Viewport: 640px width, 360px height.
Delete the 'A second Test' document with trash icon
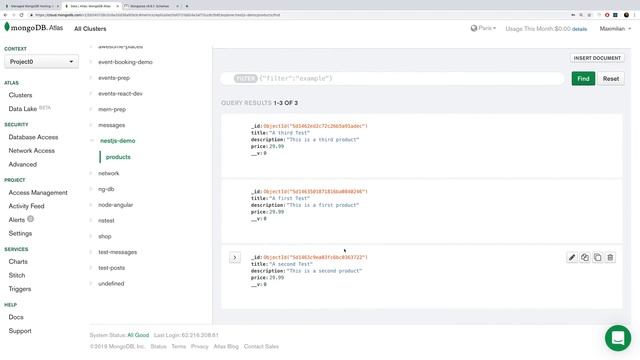click(x=610, y=257)
